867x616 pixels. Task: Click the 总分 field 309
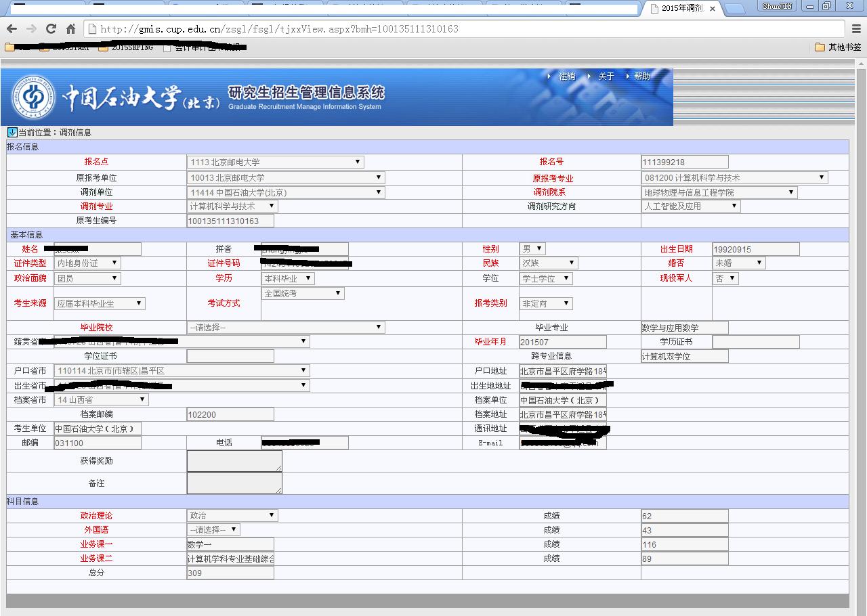point(230,573)
